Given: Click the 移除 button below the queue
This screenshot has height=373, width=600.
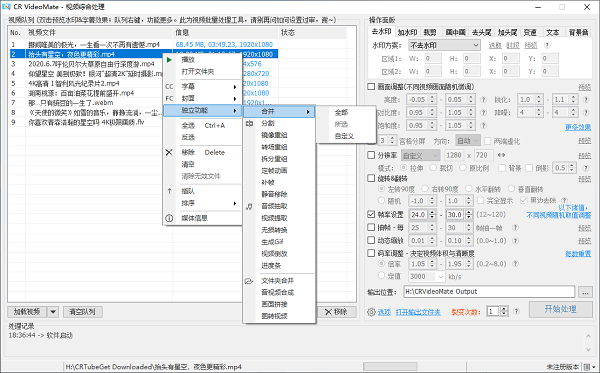Looking at the screenshot, I should [x=336, y=312].
